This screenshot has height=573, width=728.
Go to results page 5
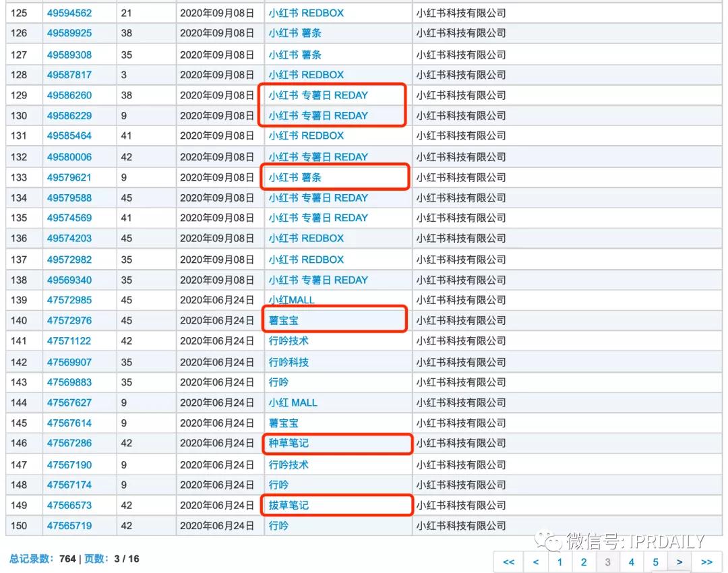pos(656,562)
